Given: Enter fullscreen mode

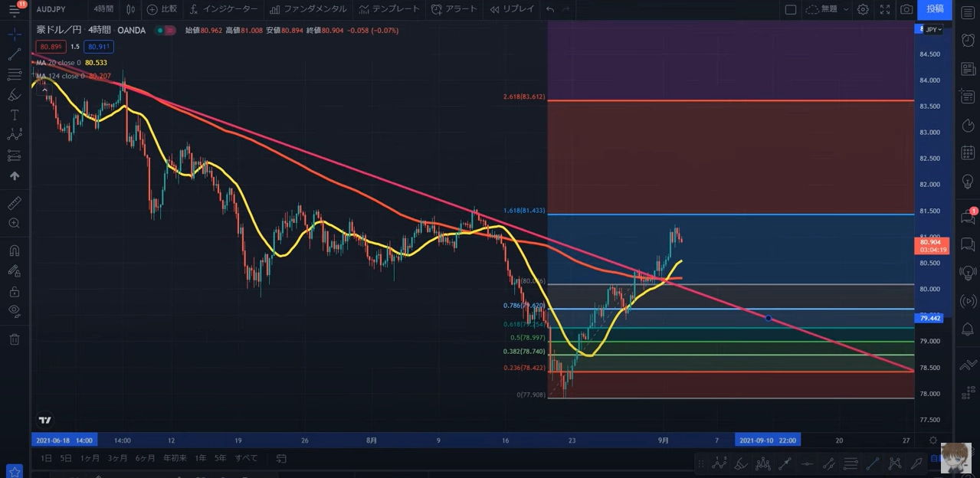Looking at the screenshot, I should pos(885,9).
